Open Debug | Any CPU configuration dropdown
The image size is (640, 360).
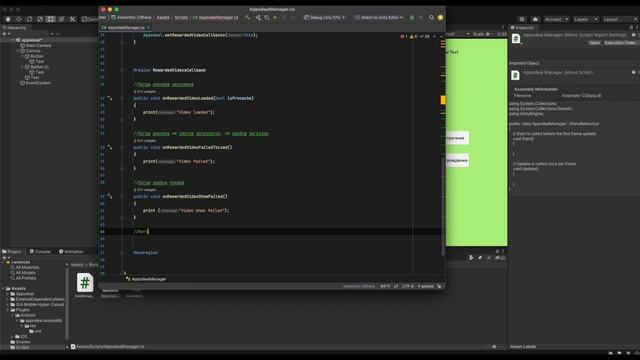(324, 18)
